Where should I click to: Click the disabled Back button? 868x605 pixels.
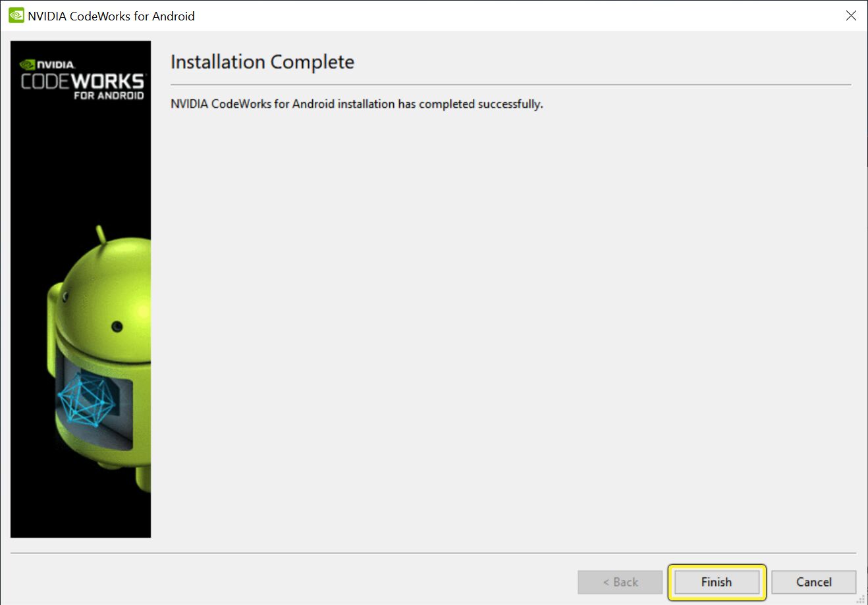(x=620, y=582)
